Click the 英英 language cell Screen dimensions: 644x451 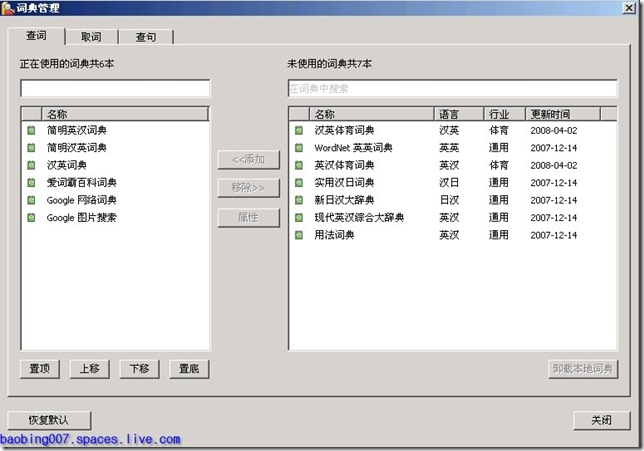[449, 148]
